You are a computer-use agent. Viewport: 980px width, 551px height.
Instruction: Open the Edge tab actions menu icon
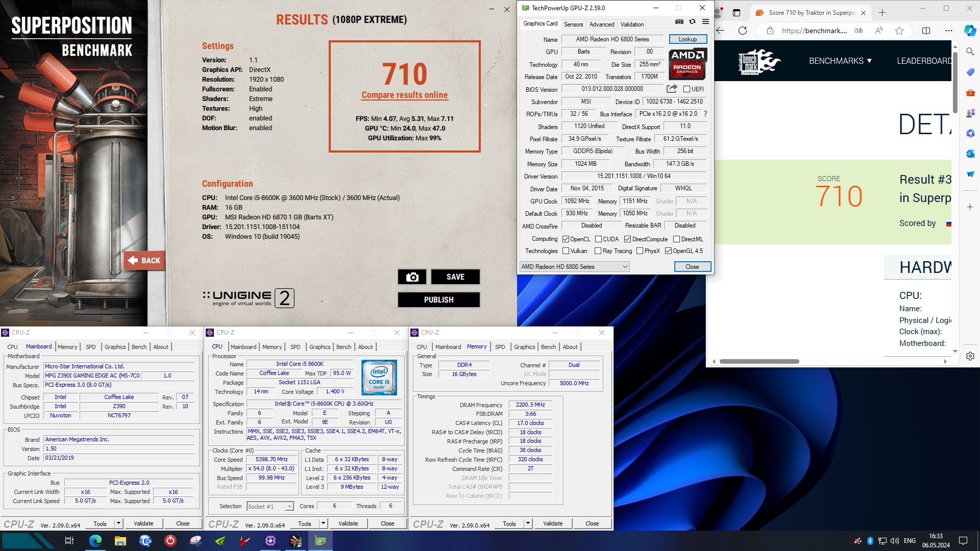click(x=736, y=13)
